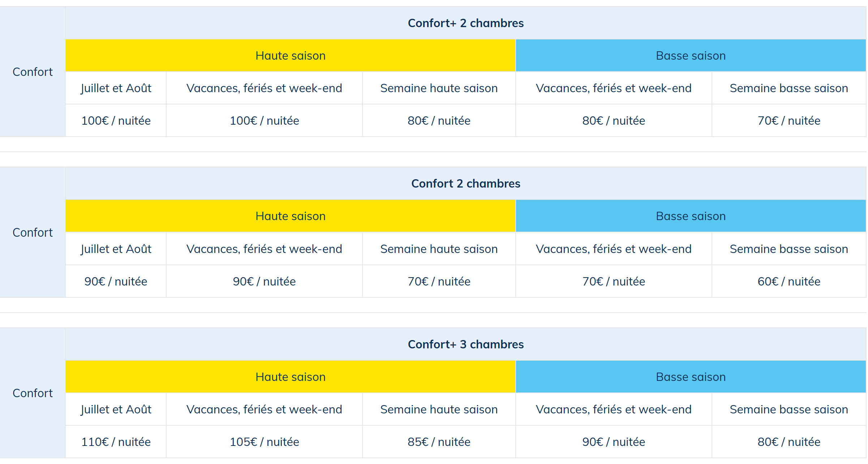Click the Confort row label beside Confort+ 3 chambres
This screenshot has height=464, width=868.
click(x=33, y=393)
